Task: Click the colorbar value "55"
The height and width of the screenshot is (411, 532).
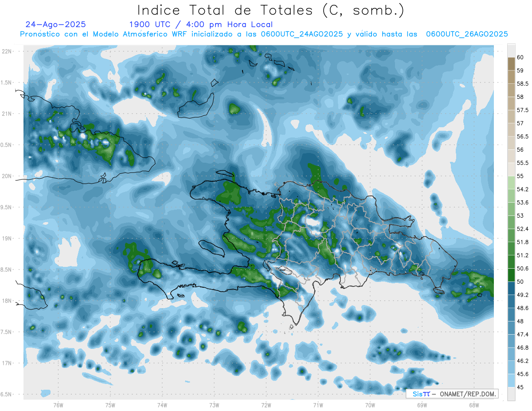Action: click(520, 176)
